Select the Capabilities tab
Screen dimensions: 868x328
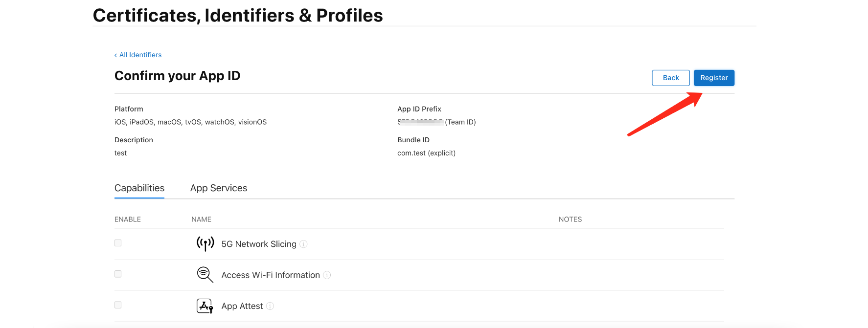[x=139, y=188]
